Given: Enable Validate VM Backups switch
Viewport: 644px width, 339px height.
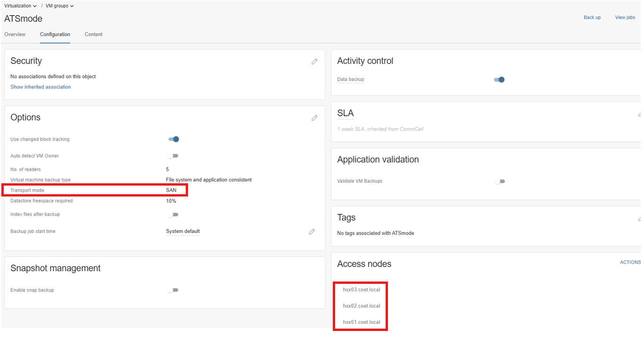Looking at the screenshot, I should tap(500, 181).
